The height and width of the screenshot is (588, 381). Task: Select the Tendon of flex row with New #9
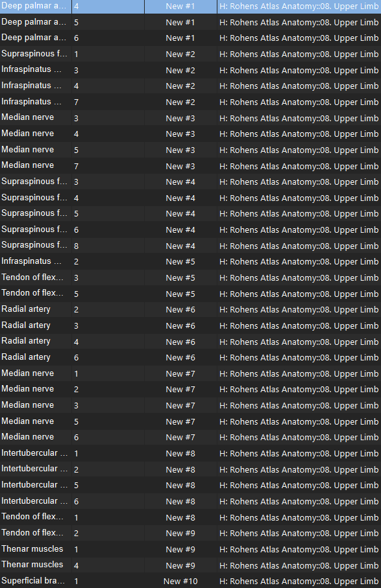tap(190, 533)
